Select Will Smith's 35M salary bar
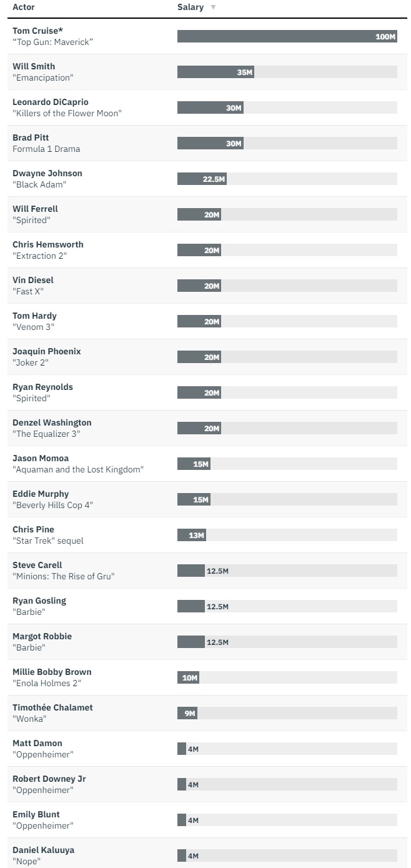The width and height of the screenshot is (411, 868). point(215,72)
